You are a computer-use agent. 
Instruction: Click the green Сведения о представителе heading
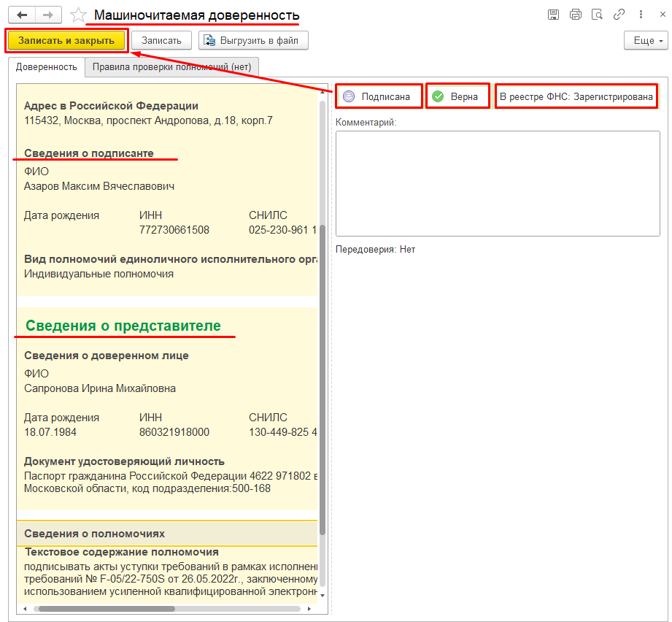[x=123, y=326]
